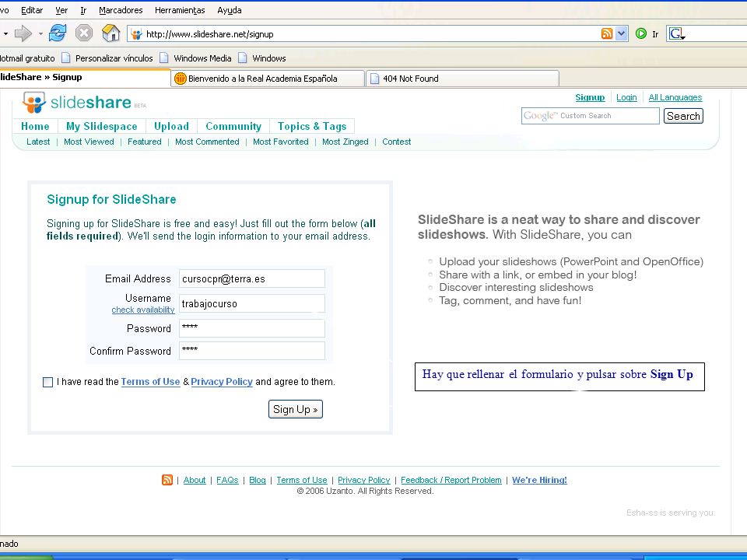Open the Windows Media bookmark
The width and height of the screenshot is (747, 560).
[x=196, y=58]
